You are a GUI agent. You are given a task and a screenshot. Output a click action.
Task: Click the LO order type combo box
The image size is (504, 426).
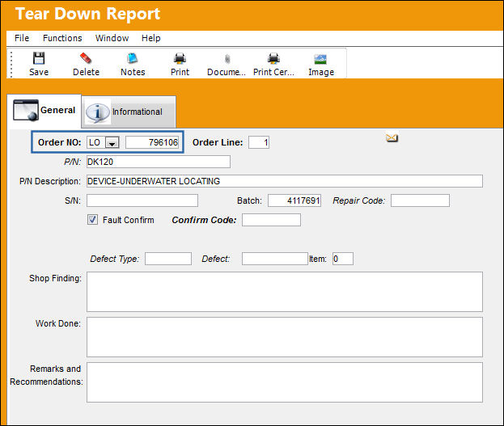coord(103,142)
